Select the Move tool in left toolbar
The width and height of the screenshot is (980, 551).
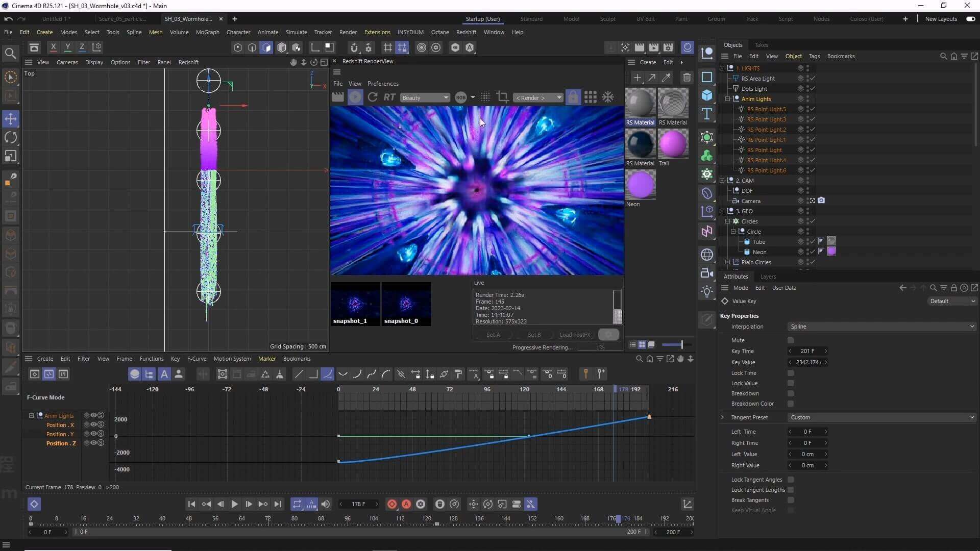pyautogui.click(x=10, y=119)
